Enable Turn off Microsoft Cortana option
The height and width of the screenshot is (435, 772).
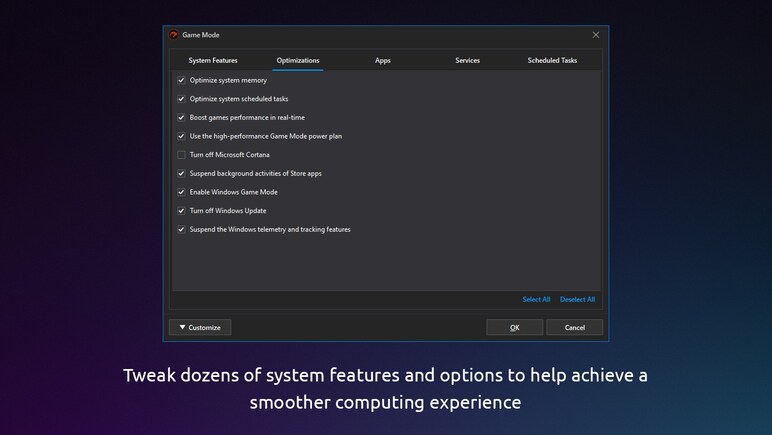tap(181, 155)
